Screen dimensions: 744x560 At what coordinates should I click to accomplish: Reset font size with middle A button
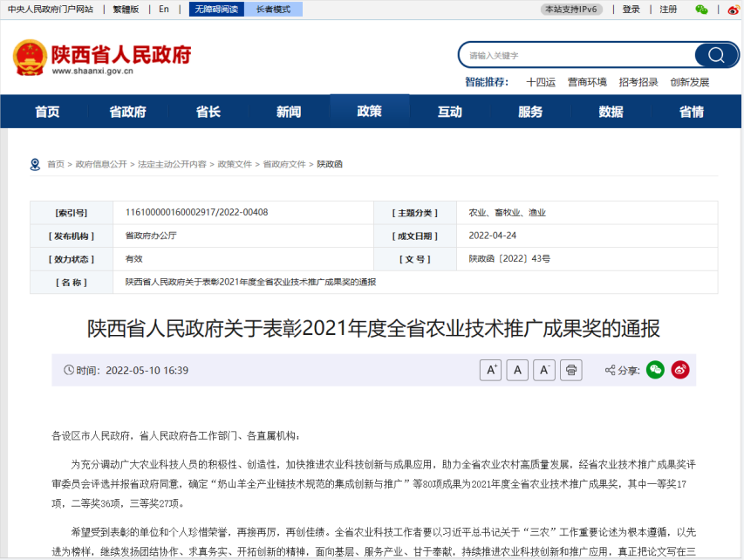518,370
